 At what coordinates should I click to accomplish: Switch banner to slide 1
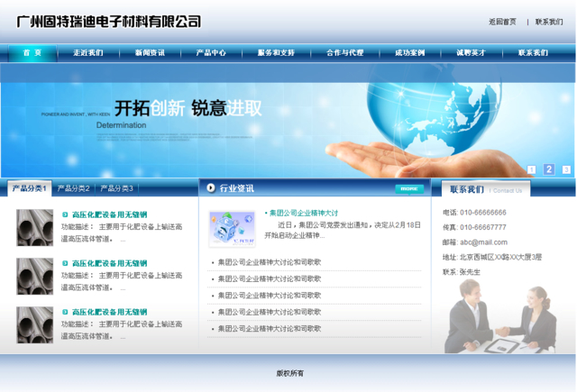(x=532, y=169)
